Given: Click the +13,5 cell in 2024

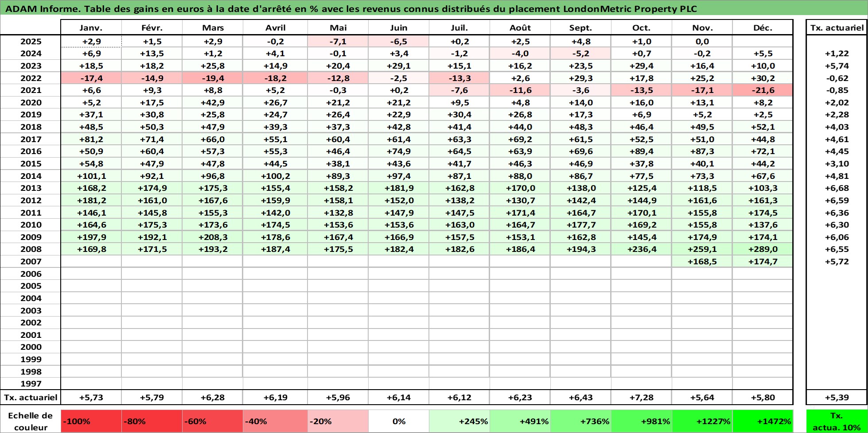Looking at the screenshot, I should click(x=152, y=53).
